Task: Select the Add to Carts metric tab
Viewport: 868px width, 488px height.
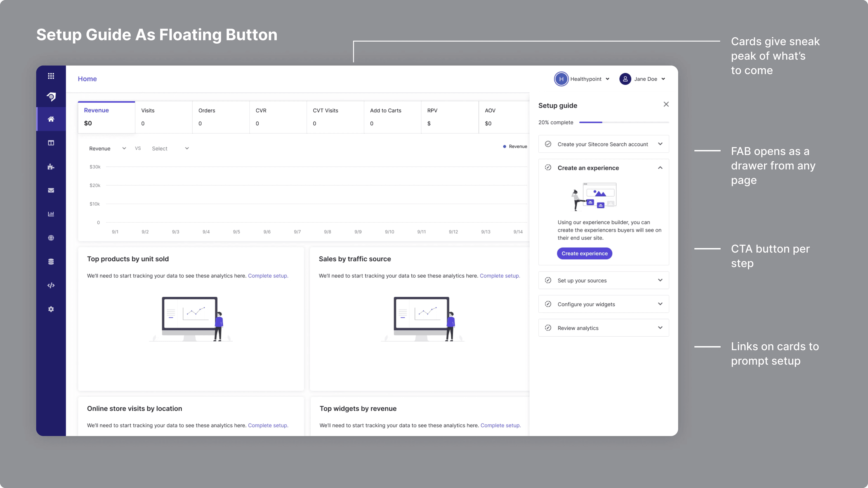Action: (393, 117)
